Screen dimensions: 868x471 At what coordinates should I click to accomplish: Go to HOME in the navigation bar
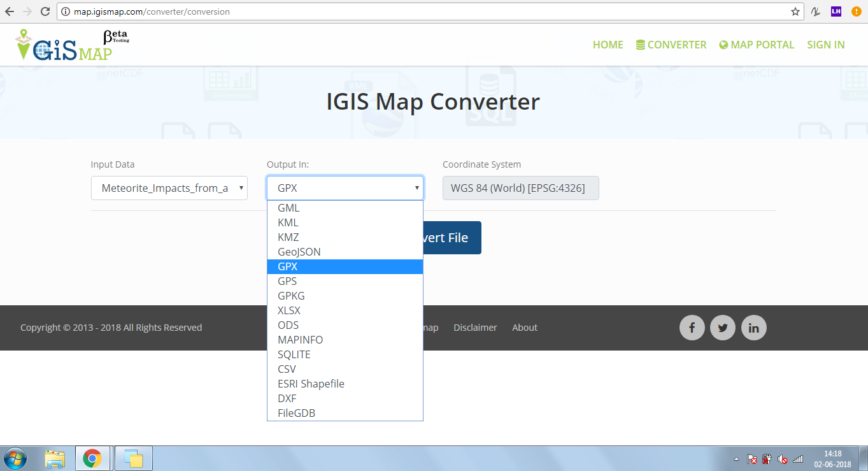[x=608, y=45]
